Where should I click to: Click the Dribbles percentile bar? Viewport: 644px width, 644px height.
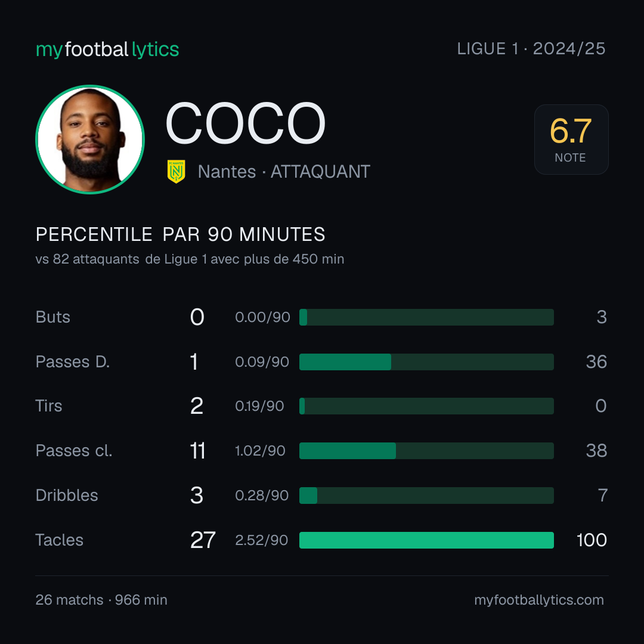coord(426,496)
